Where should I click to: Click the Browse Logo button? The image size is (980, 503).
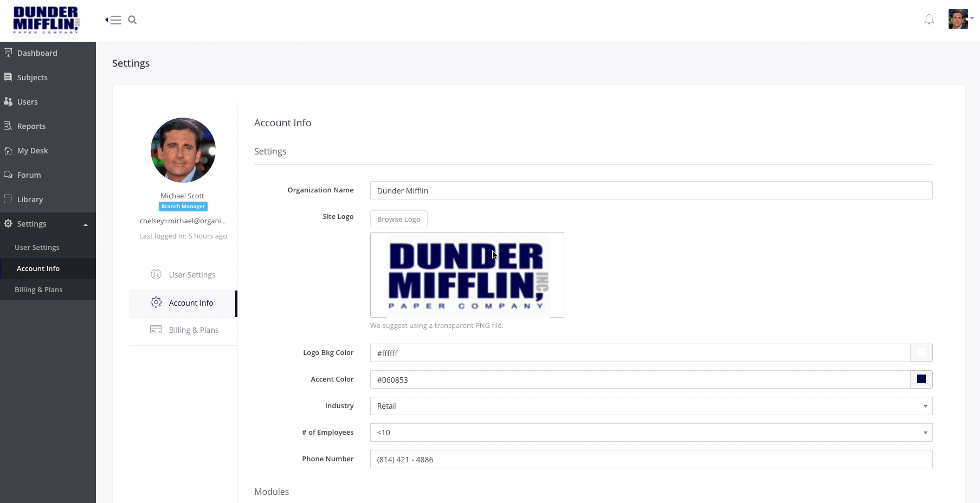coord(399,219)
